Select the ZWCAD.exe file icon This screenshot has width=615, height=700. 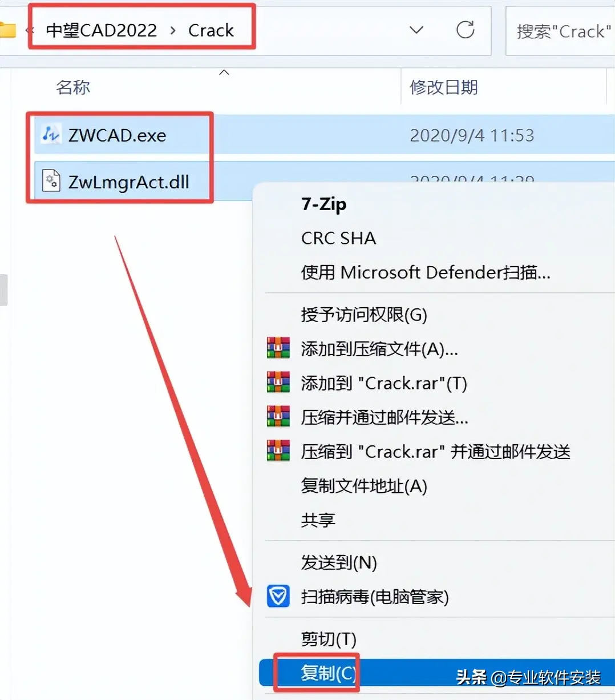(x=51, y=135)
